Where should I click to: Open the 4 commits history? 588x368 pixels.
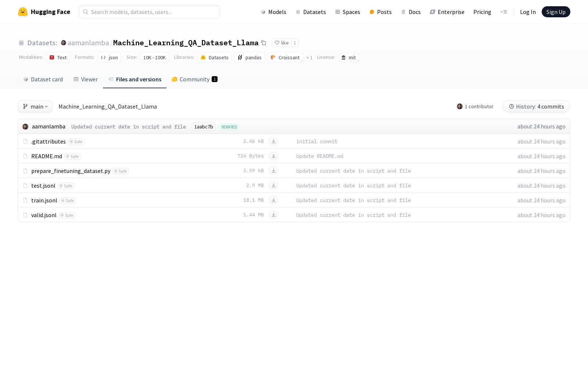coord(536,106)
